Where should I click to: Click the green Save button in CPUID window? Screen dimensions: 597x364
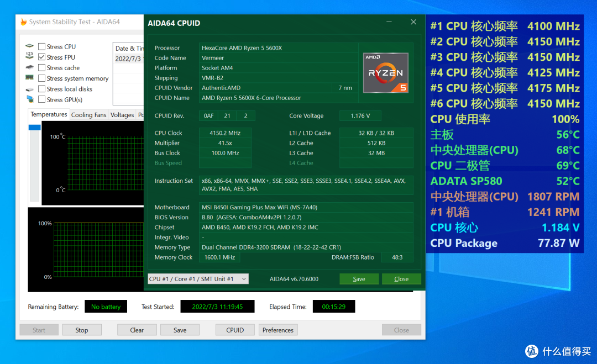pyautogui.click(x=359, y=279)
